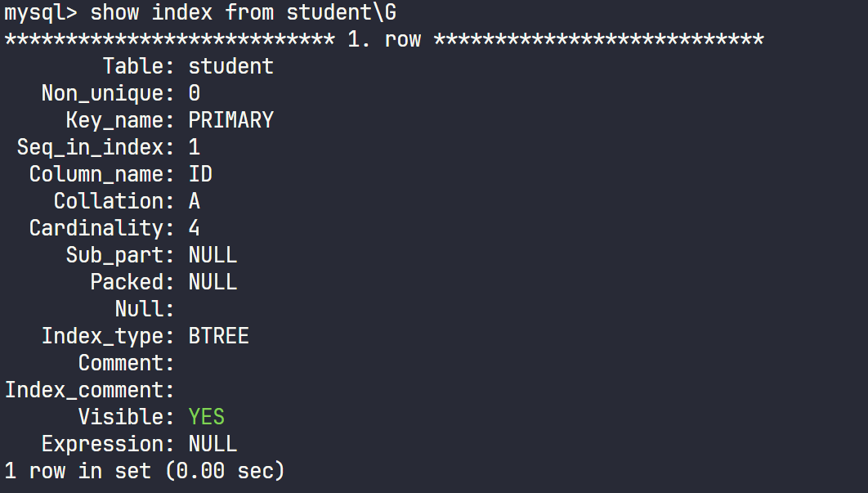The width and height of the screenshot is (868, 493).
Task: Click the Packed value 'NULL'
Action: 213,282
